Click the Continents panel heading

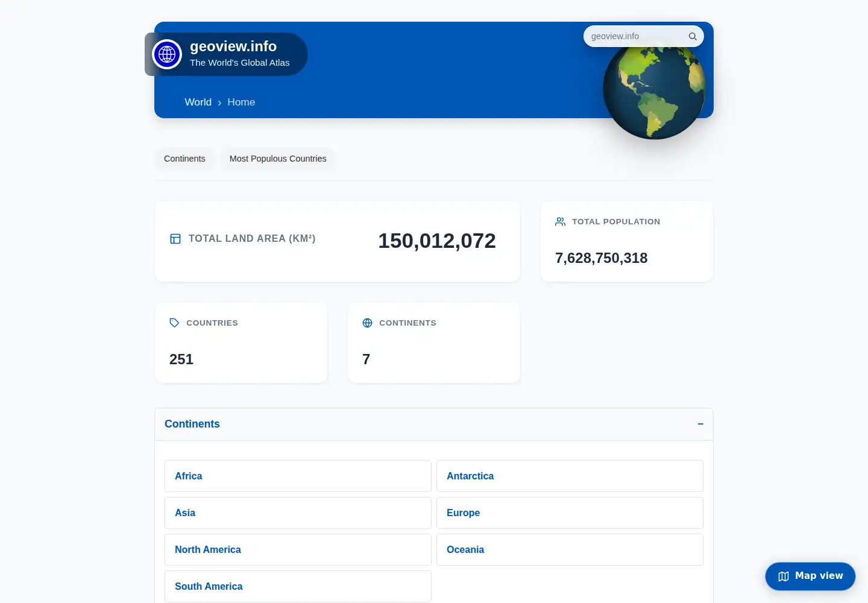(x=192, y=424)
